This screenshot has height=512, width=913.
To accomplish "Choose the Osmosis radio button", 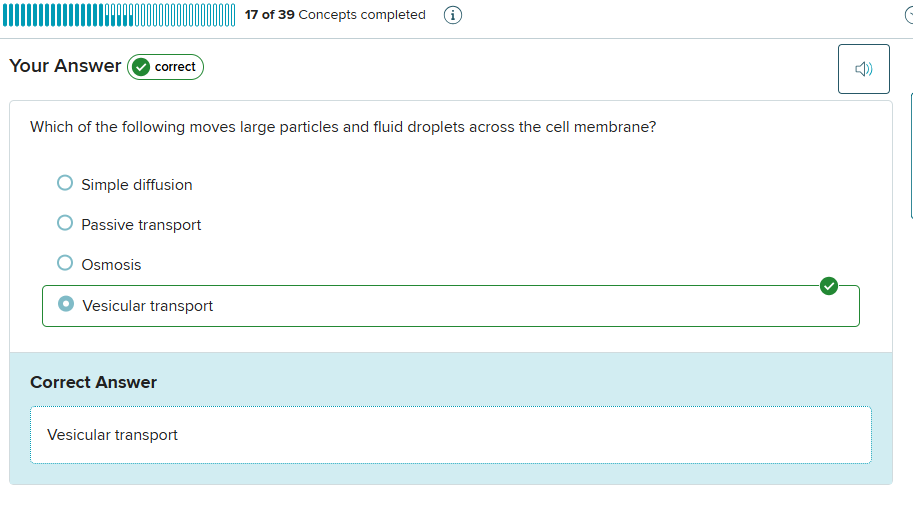I will [65, 263].
